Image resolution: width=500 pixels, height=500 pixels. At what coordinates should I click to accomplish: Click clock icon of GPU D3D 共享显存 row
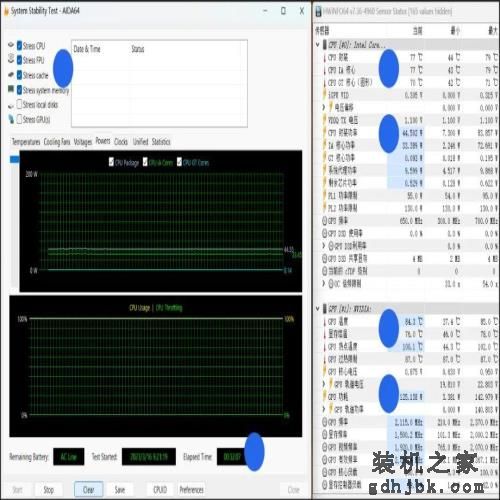click(325, 258)
